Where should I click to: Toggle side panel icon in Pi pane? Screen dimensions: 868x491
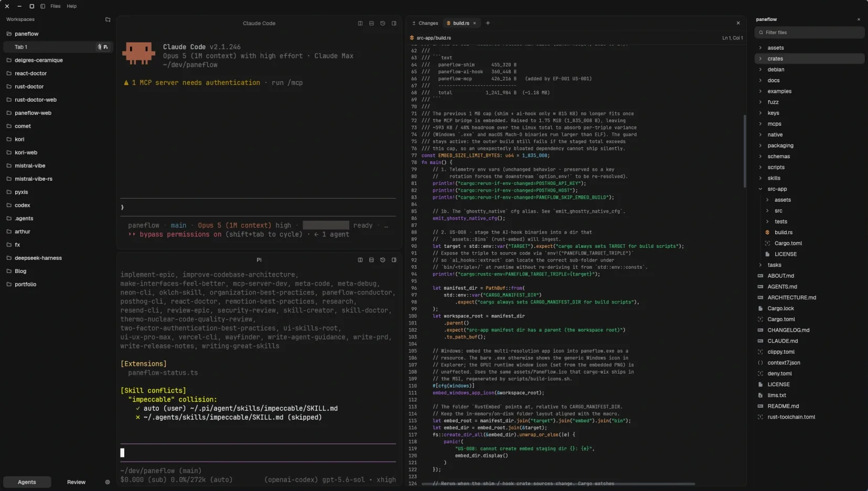click(394, 260)
